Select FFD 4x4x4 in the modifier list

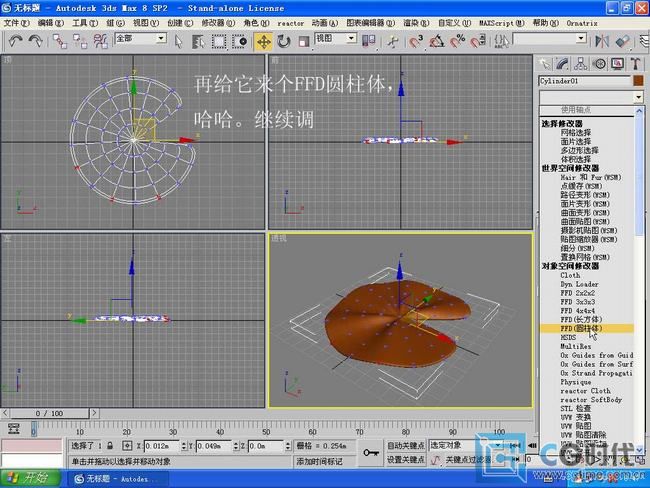(577, 311)
